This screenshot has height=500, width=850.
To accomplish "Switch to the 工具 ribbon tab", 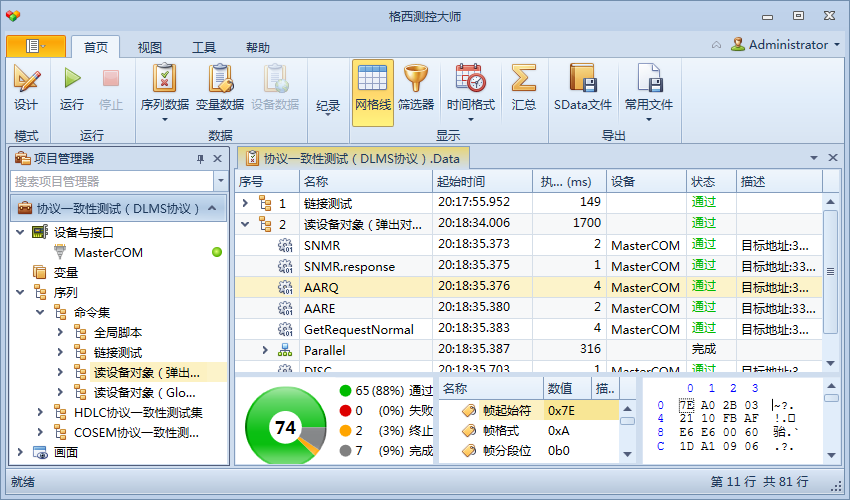I will [x=204, y=48].
